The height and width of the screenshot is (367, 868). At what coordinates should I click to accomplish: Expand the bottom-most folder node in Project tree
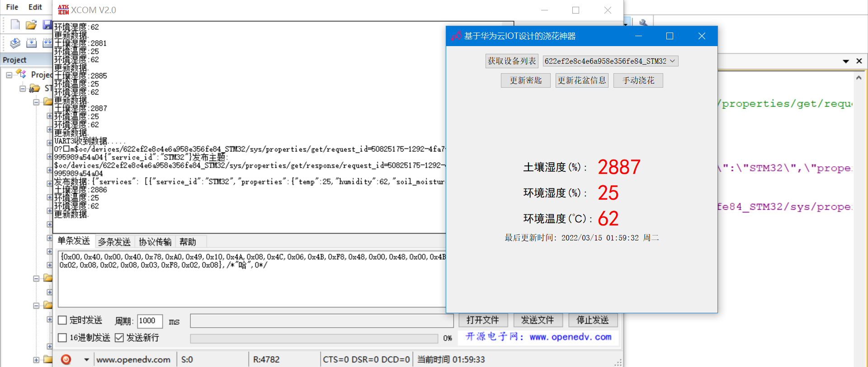[36, 360]
